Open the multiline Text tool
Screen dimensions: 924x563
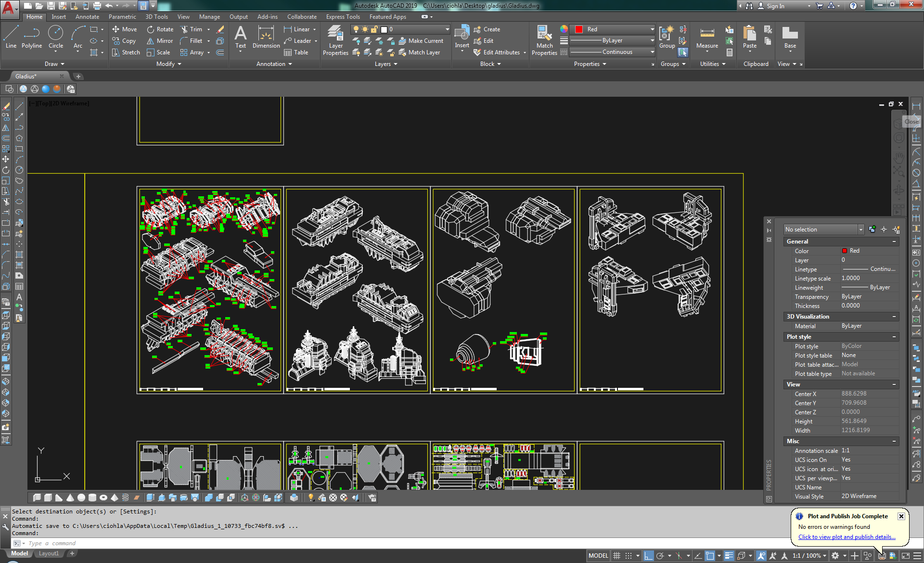[241, 38]
